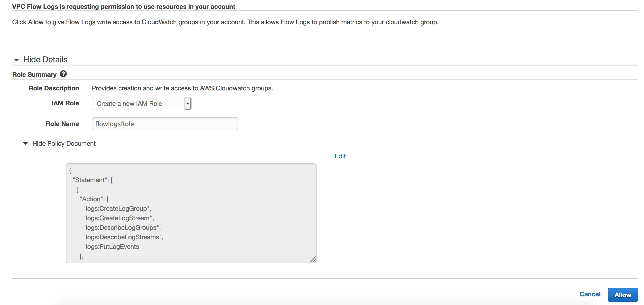The height and width of the screenshot is (305, 644).
Task: Click the Role Summary heading
Action: [x=34, y=75]
